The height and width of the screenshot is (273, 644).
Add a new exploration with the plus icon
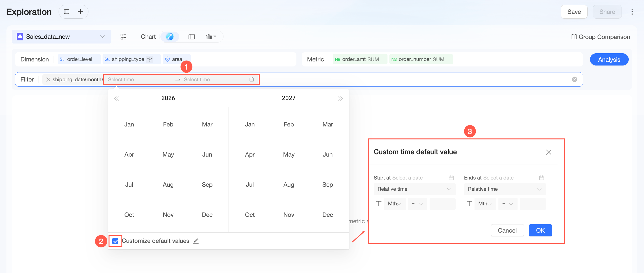(80, 12)
